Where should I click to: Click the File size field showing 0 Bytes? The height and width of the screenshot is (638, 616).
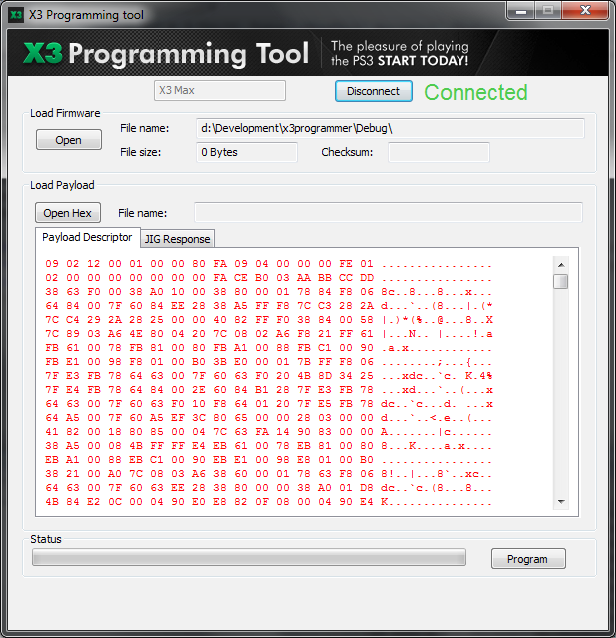click(247, 152)
